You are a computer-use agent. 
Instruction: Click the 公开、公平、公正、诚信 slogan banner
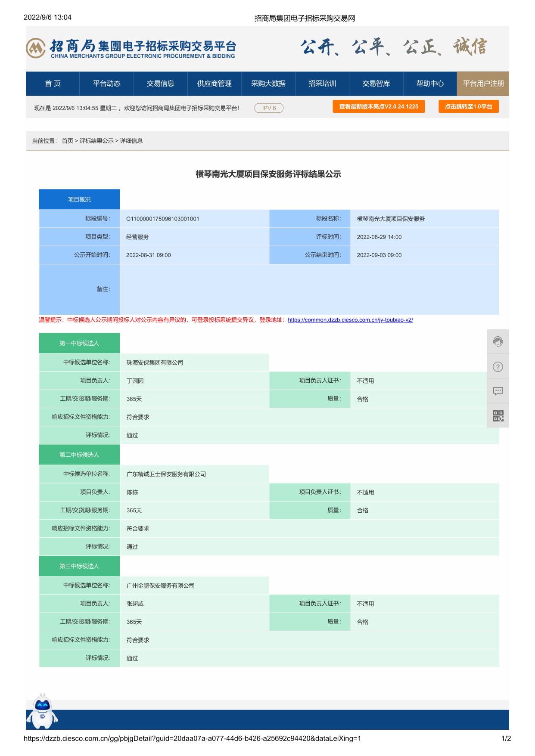[394, 47]
